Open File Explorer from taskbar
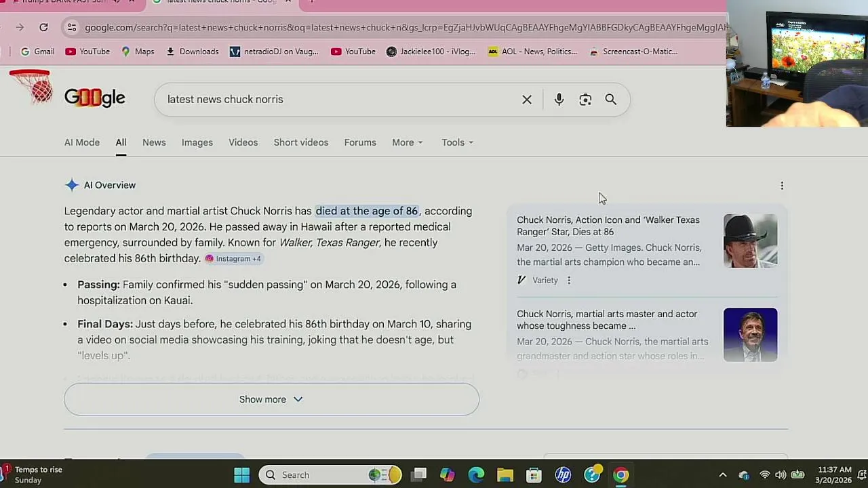This screenshot has height=488, width=868. tap(505, 475)
